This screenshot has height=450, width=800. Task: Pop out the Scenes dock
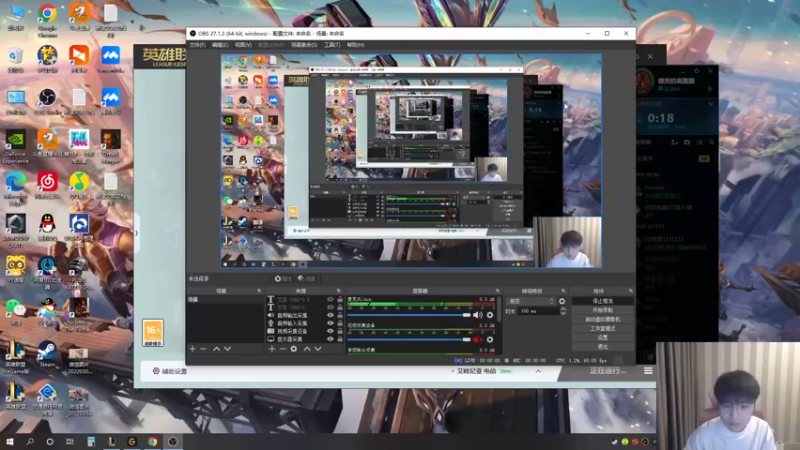(259, 291)
